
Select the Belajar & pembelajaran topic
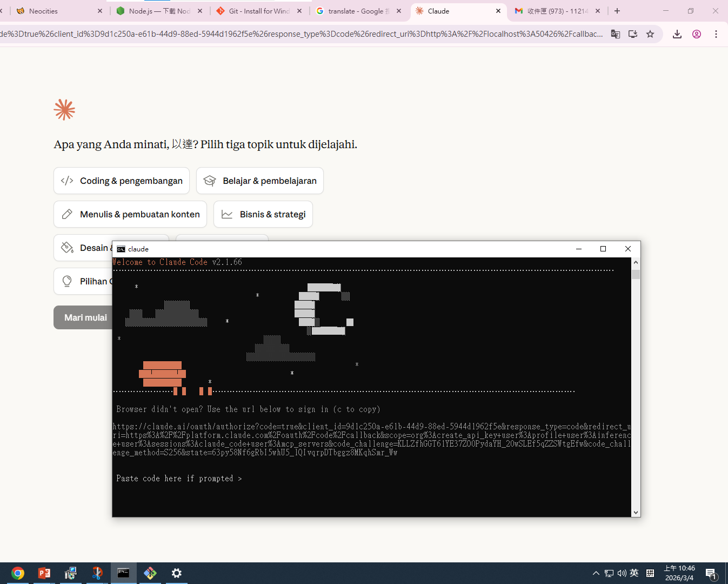(260, 181)
